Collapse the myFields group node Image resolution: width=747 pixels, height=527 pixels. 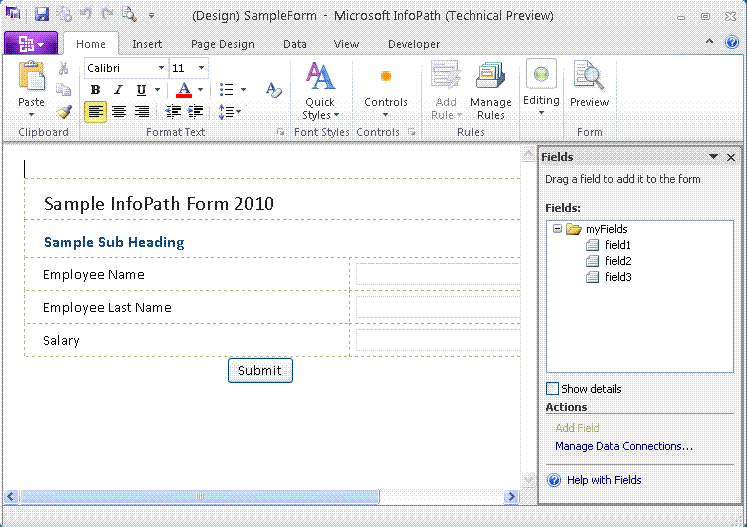click(x=557, y=229)
